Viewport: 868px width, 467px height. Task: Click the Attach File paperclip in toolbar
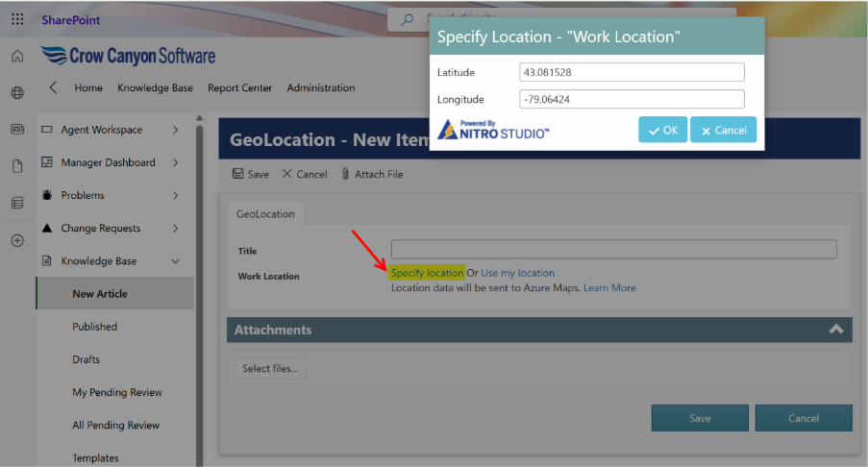[346, 175]
